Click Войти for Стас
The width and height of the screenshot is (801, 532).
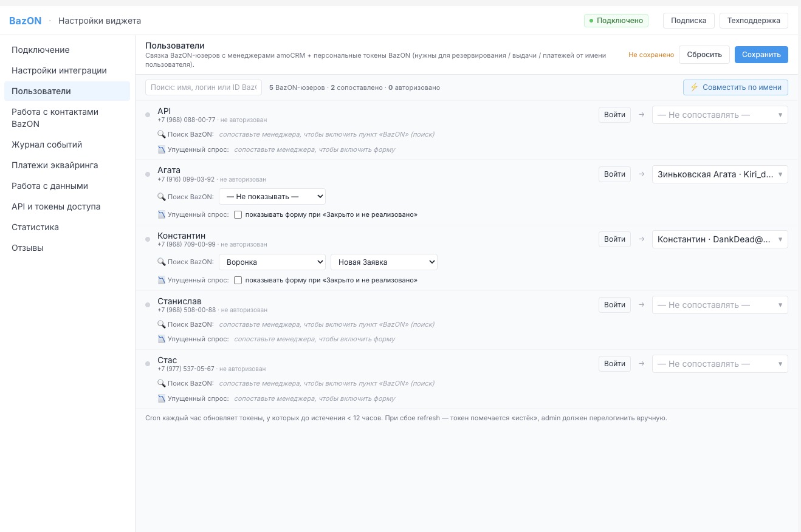click(614, 364)
